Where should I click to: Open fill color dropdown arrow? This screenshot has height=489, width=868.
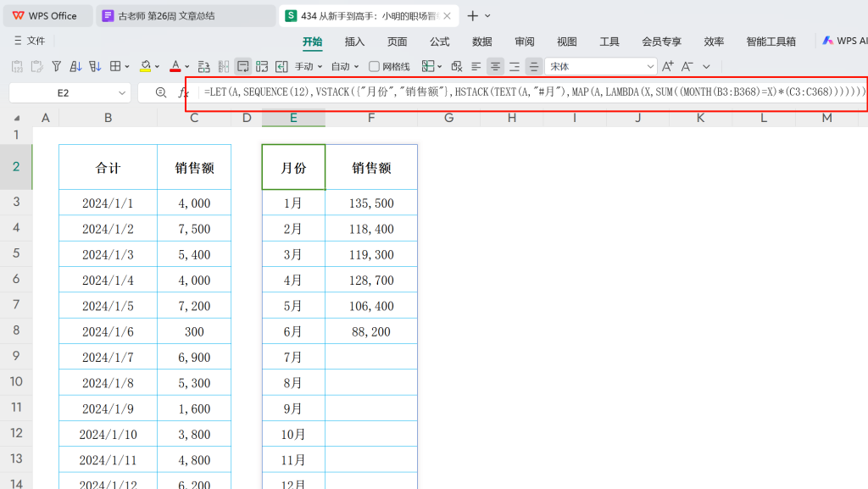157,67
